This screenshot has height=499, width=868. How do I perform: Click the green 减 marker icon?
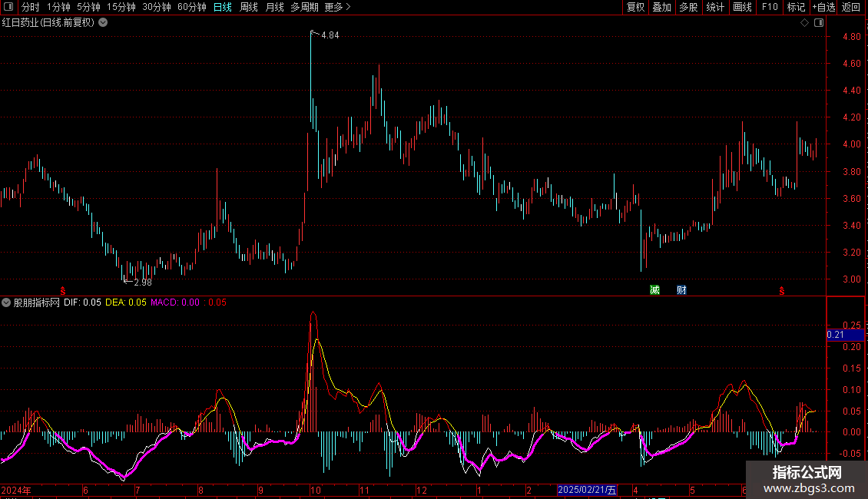pyautogui.click(x=655, y=290)
